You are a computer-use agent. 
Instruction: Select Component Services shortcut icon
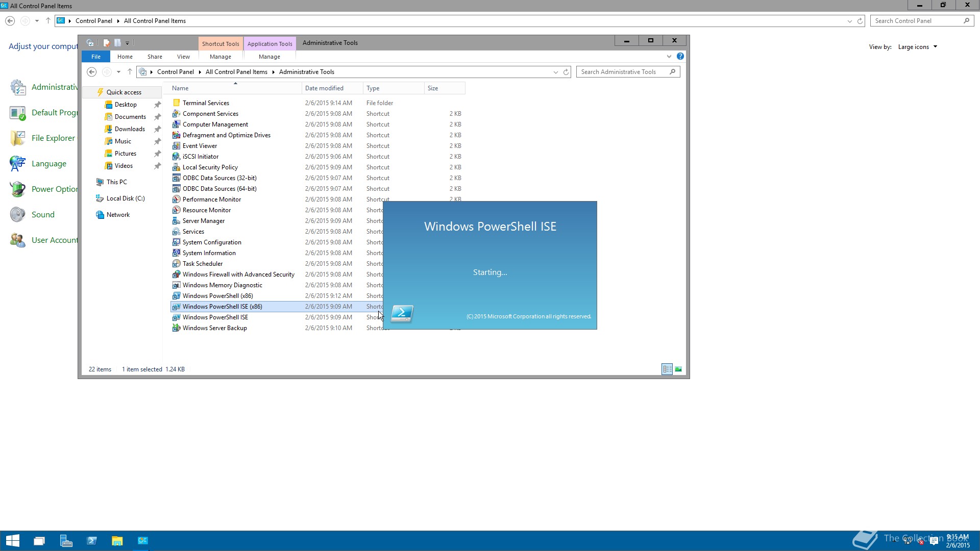176,114
